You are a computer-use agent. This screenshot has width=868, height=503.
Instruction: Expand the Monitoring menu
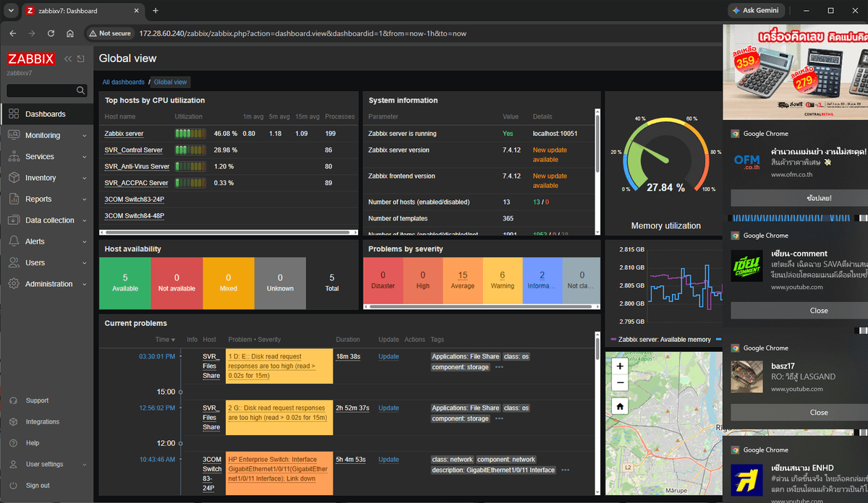click(x=46, y=135)
